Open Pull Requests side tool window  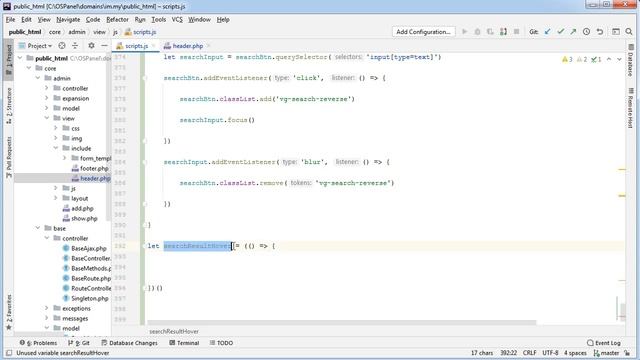[x=9, y=157]
